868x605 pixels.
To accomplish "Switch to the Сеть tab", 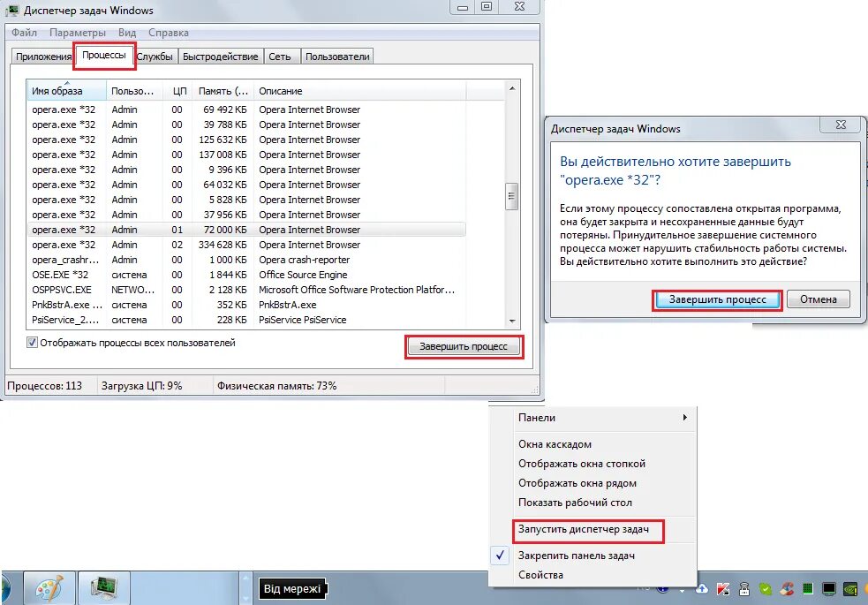I will point(280,57).
